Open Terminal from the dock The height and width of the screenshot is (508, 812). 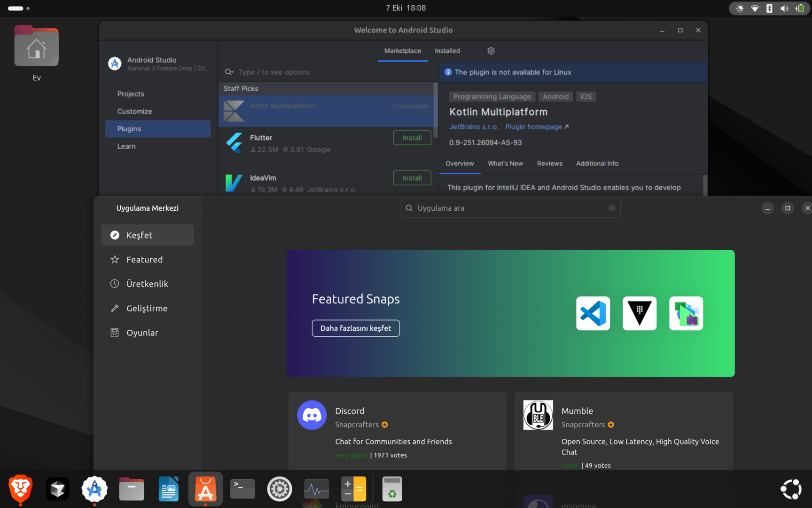click(242, 489)
